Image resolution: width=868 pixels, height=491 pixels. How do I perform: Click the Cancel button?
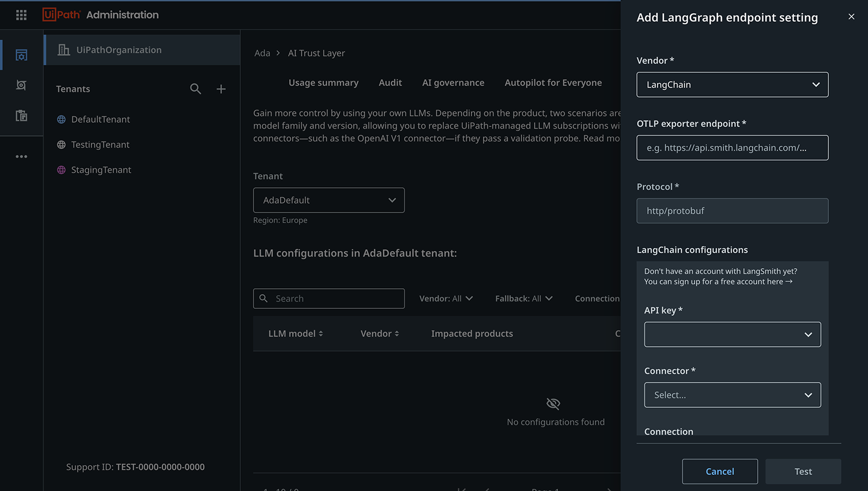click(x=720, y=471)
